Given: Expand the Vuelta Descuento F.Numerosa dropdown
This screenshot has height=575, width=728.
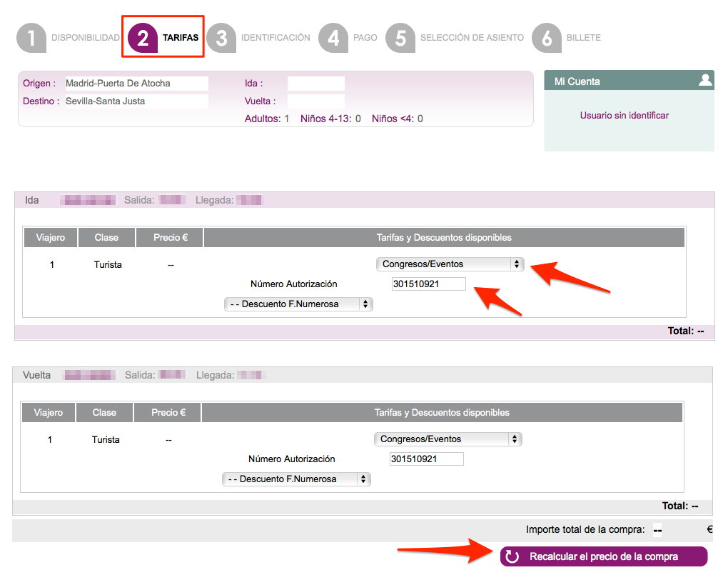Looking at the screenshot, I should [x=296, y=479].
